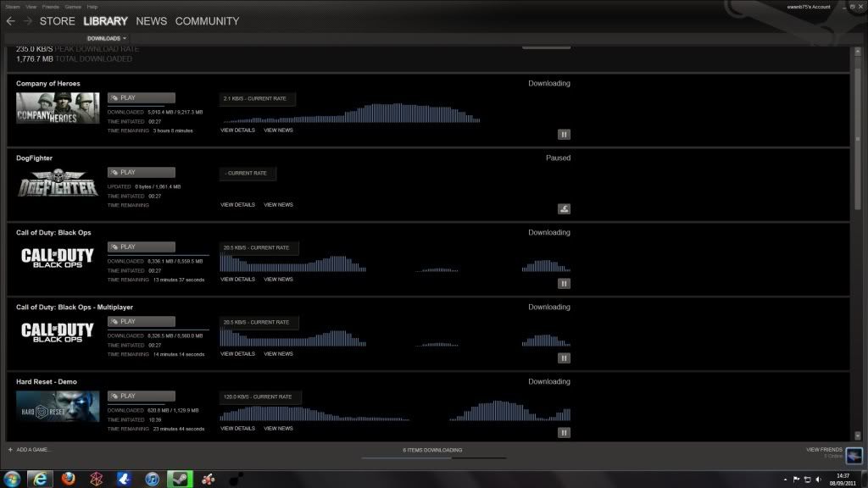Expand the DOWNLOADS dropdown
The height and width of the screenshot is (488, 868).
(106, 38)
